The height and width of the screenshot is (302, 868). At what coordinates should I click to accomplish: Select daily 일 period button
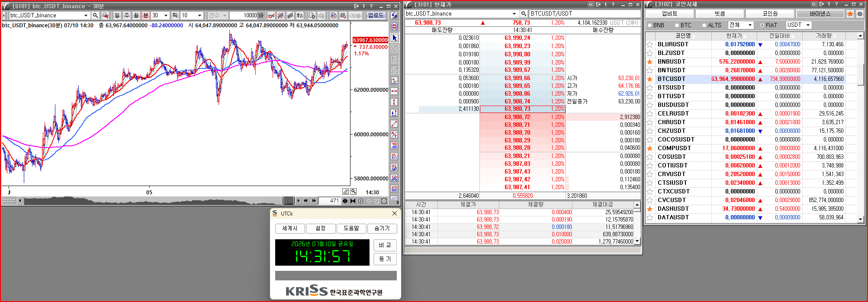[117, 15]
